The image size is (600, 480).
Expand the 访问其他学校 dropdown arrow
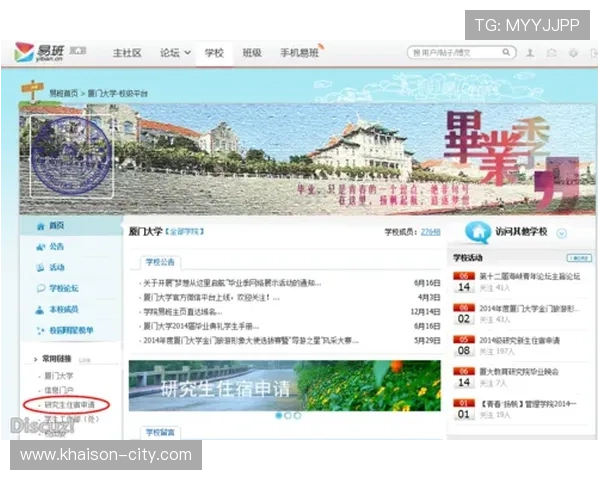561,233
